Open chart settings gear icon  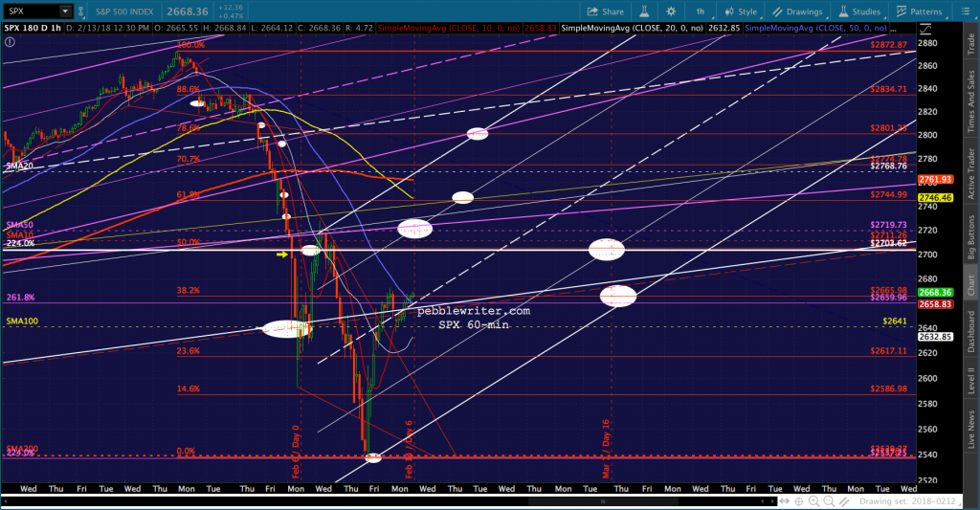[x=671, y=11]
